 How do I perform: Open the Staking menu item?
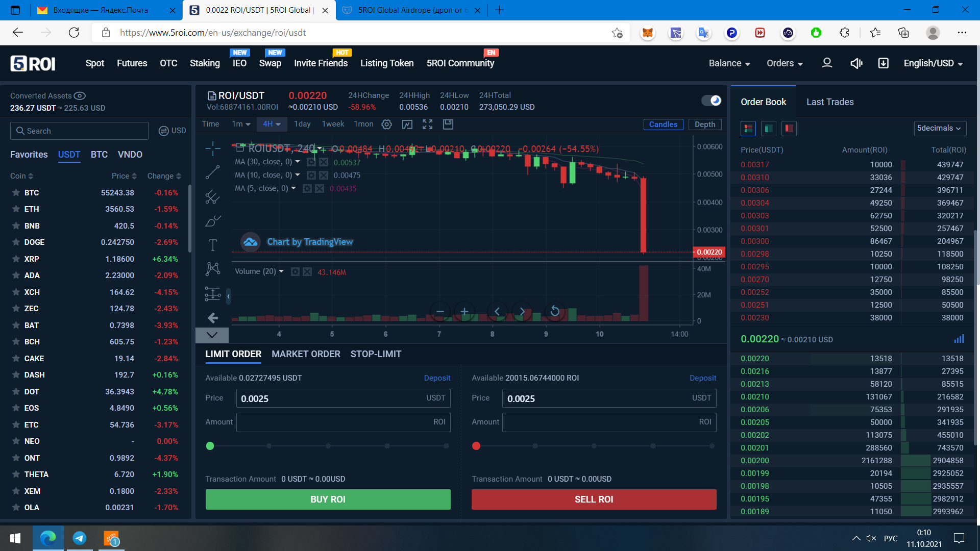tap(205, 63)
